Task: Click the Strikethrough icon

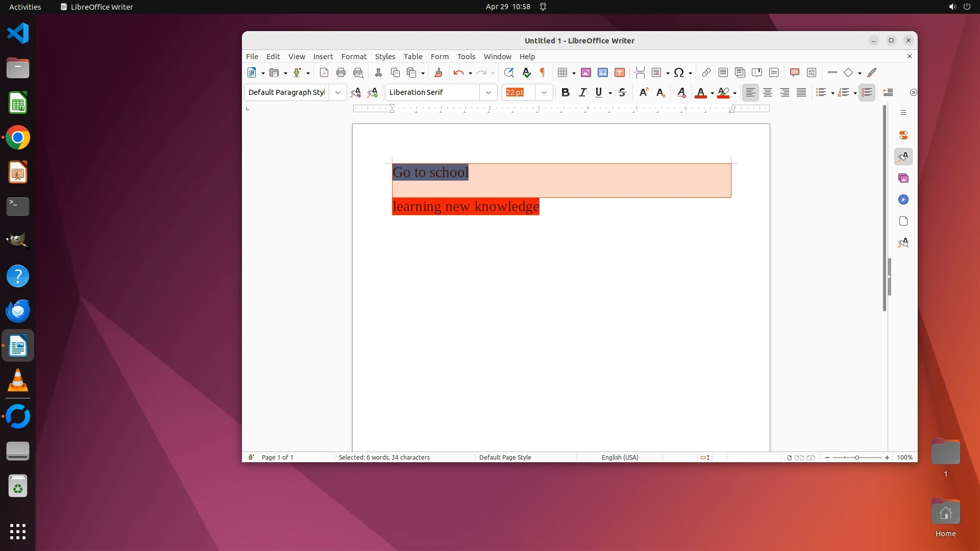Action: 622,92
